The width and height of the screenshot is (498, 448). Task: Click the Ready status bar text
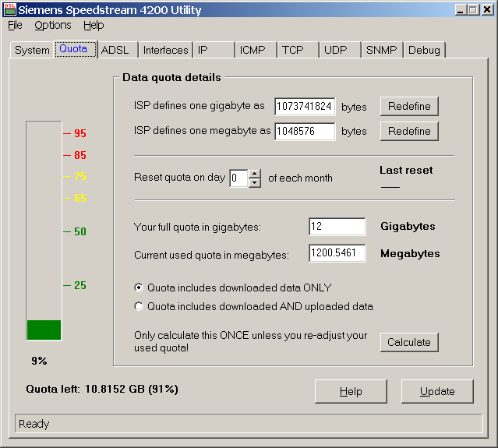pyautogui.click(x=34, y=424)
